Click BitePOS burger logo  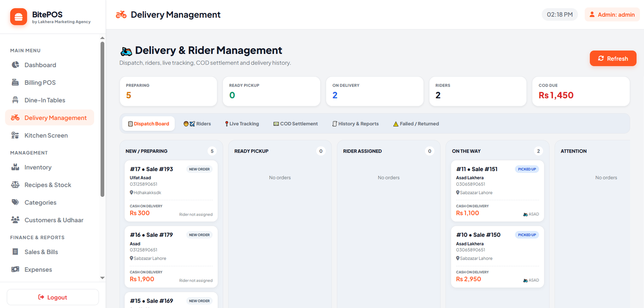pos(19,17)
